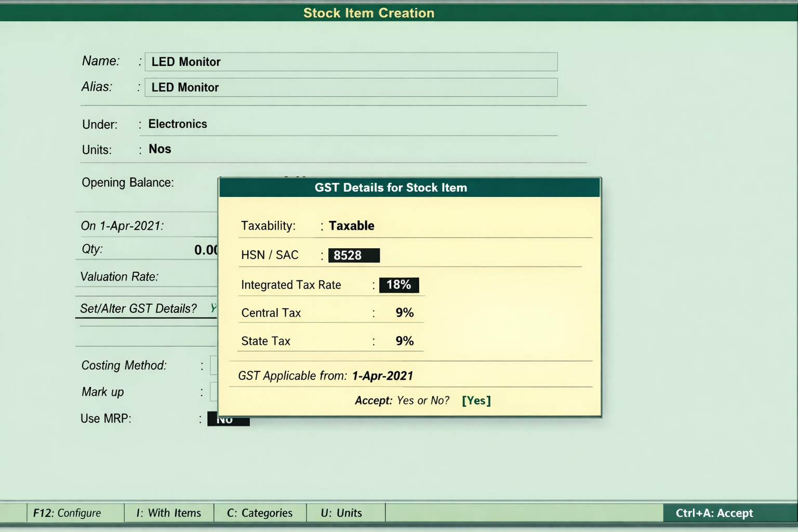This screenshot has width=798, height=532.
Task: Change Taxability to Taxable
Action: pos(352,225)
